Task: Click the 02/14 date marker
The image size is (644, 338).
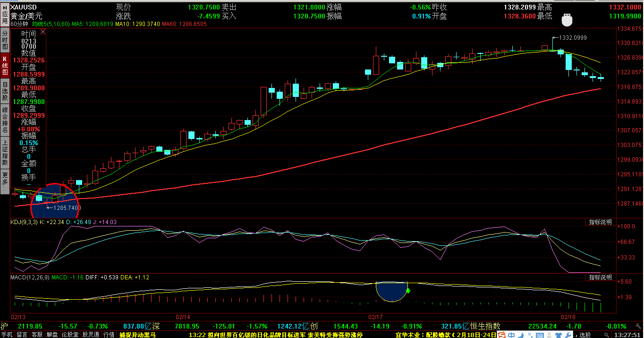Action: pos(183,317)
